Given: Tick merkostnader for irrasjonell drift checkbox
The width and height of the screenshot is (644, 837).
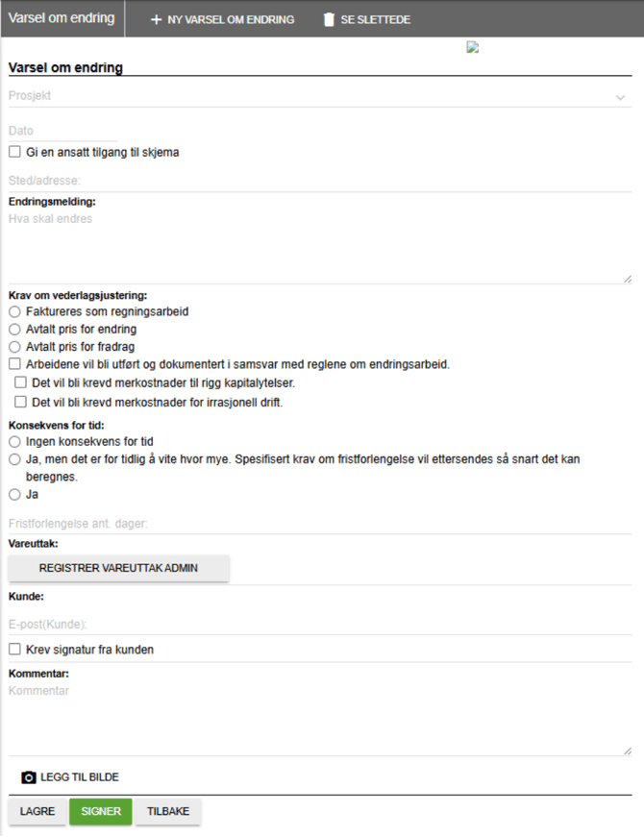Looking at the screenshot, I should point(21,402).
